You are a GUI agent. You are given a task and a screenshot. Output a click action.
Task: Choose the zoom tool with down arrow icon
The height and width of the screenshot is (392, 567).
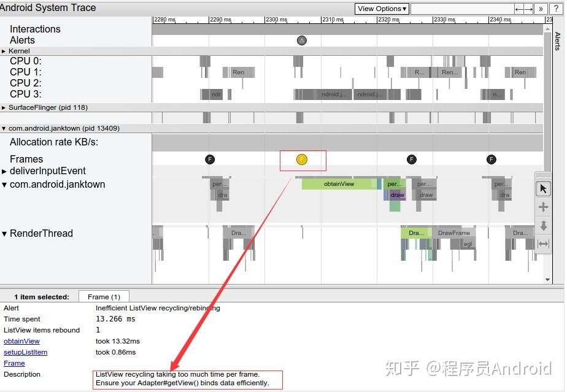(x=543, y=225)
